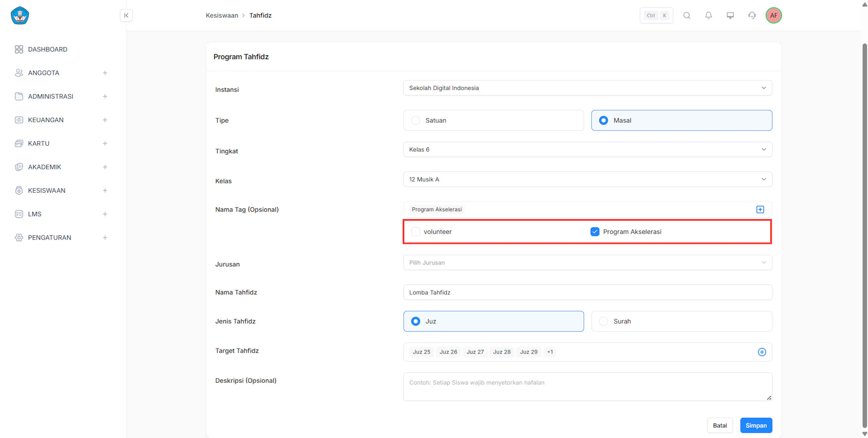Click the Ctrl K shortcut button
Screen dimensions: 868x438
tap(656, 16)
